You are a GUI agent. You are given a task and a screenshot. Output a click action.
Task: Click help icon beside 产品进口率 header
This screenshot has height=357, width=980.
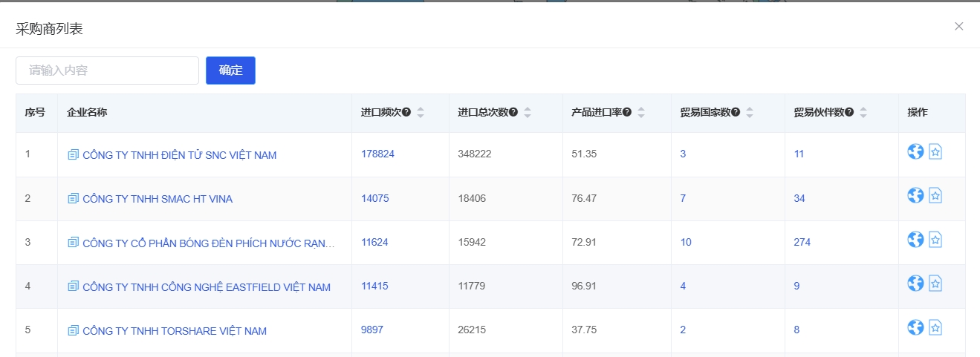[627, 113]
